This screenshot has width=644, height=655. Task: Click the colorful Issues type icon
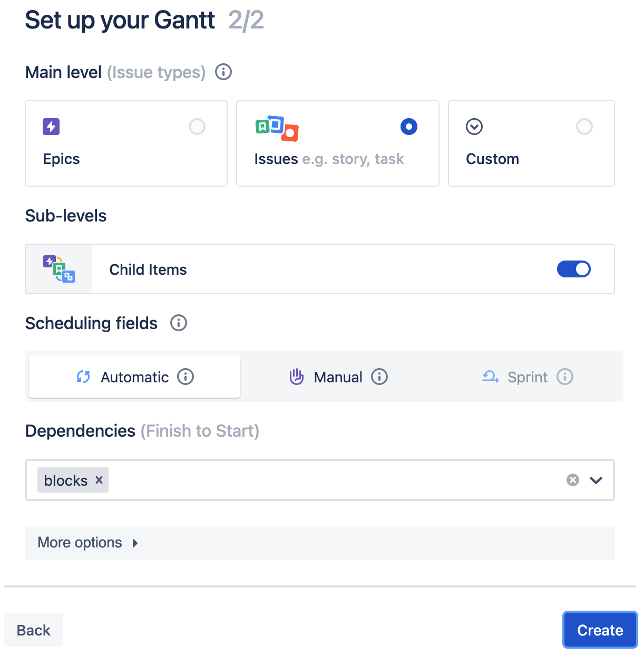(x=277, y=128)
